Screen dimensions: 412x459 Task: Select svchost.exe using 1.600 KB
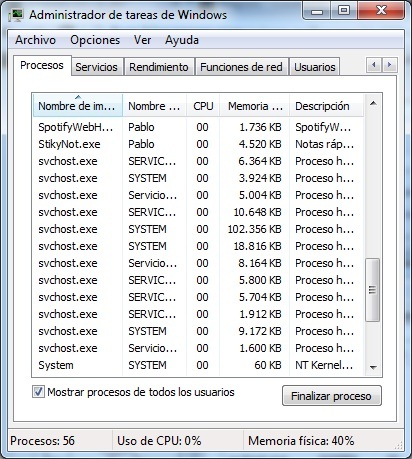(198, 348)
